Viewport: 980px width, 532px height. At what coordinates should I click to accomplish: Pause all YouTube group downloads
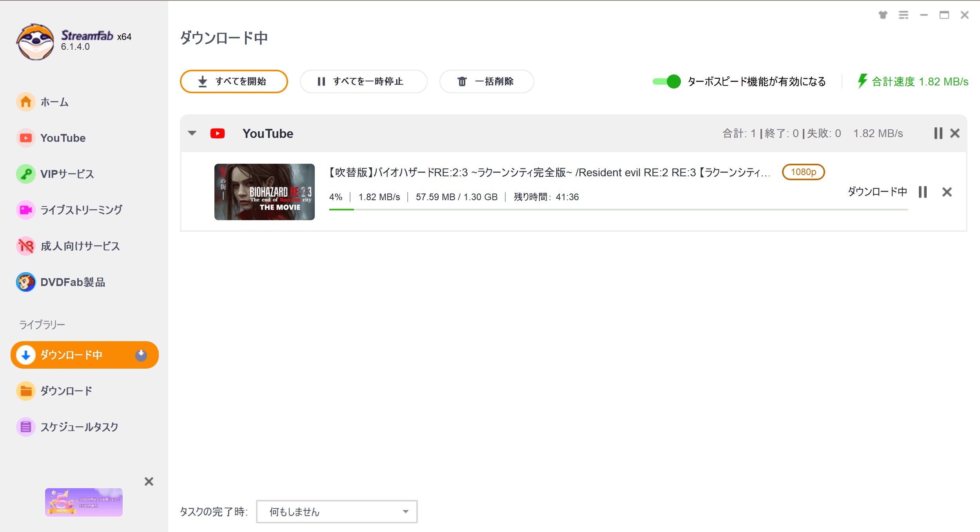point(938,133)
